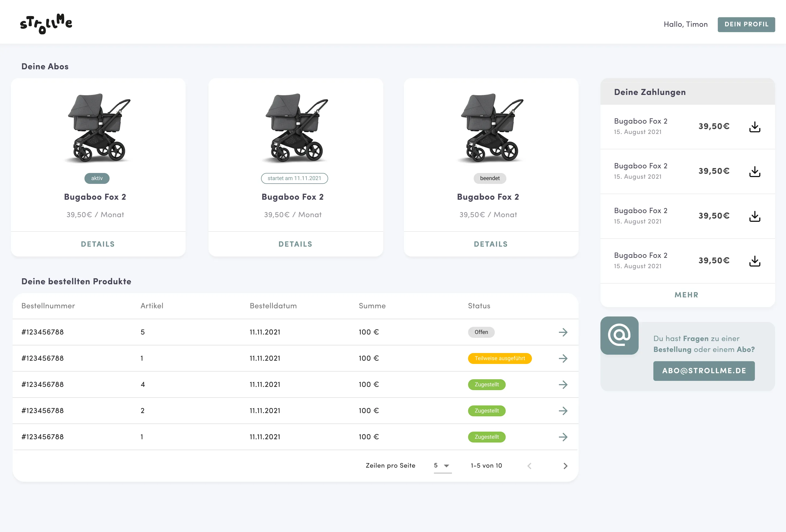The image size is (786, 532).
Task: Click the Bestellnummer column header
Action: tap(48, 306)
